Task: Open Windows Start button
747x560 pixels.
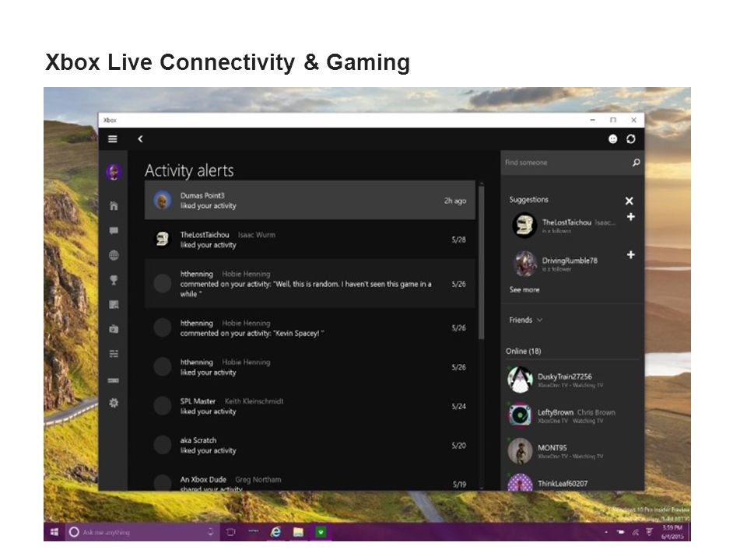Action: pos(54,532)
